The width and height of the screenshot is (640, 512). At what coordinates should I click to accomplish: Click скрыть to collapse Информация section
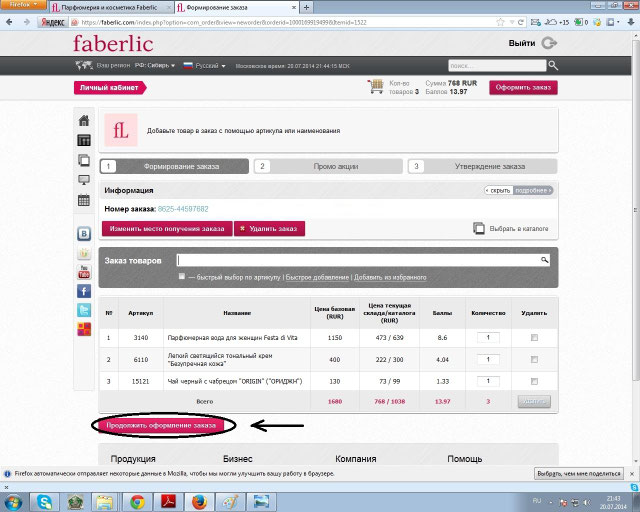pyautogui.click(x=499, y=191)
